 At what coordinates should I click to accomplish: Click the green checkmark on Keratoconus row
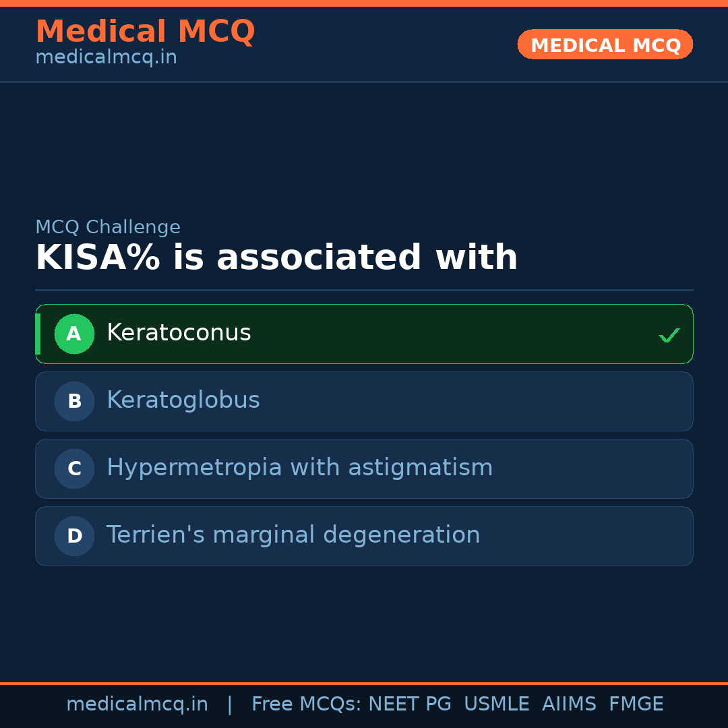(x=669, y=335)
